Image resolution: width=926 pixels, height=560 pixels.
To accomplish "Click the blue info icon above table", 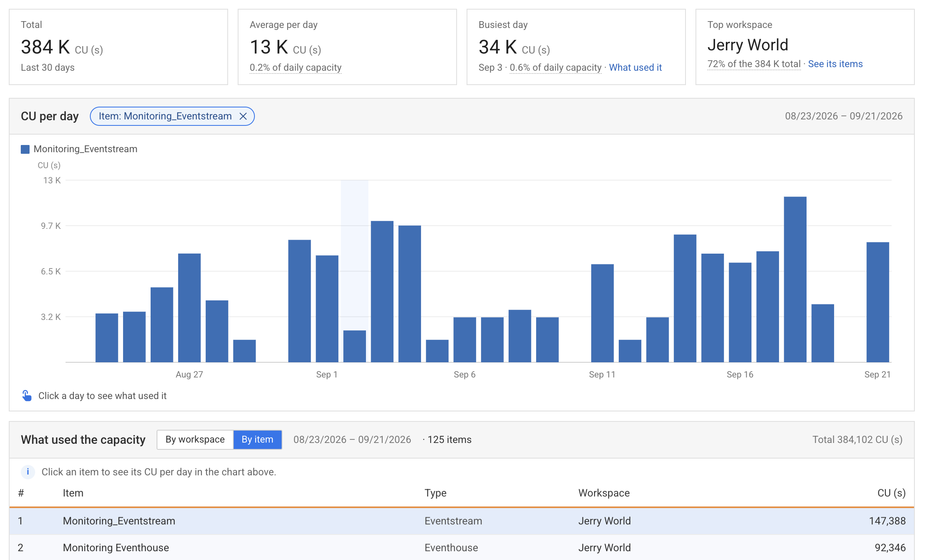I will [28, 472].
